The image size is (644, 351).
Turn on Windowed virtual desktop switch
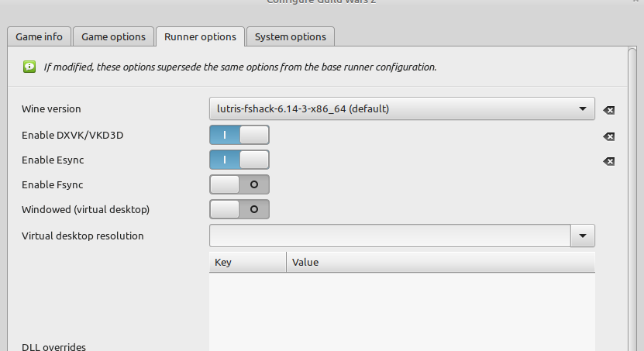[239, 209]
